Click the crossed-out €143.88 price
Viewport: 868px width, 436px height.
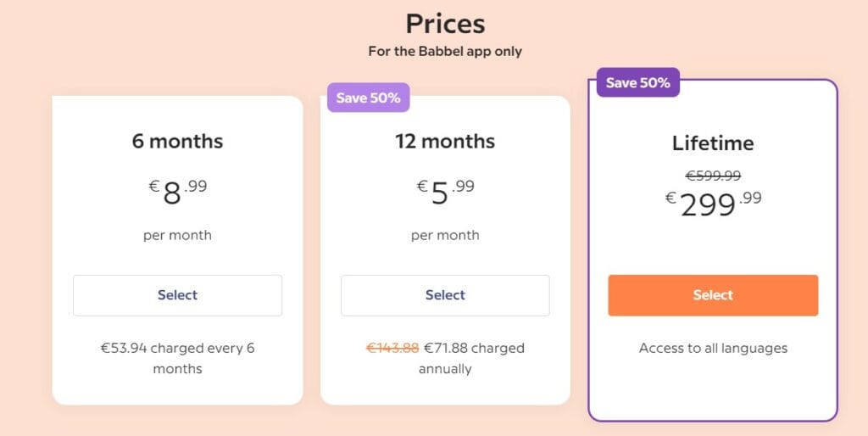point(392,348)
